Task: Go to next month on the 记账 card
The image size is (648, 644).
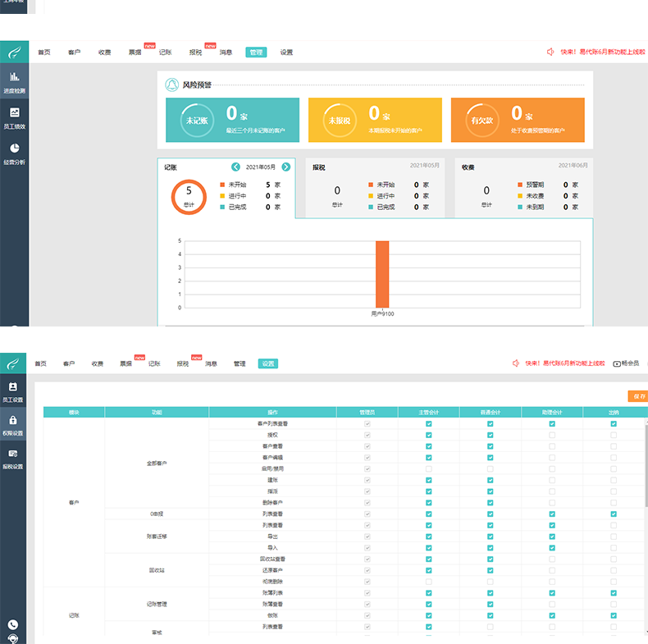Action: (285, 167)
